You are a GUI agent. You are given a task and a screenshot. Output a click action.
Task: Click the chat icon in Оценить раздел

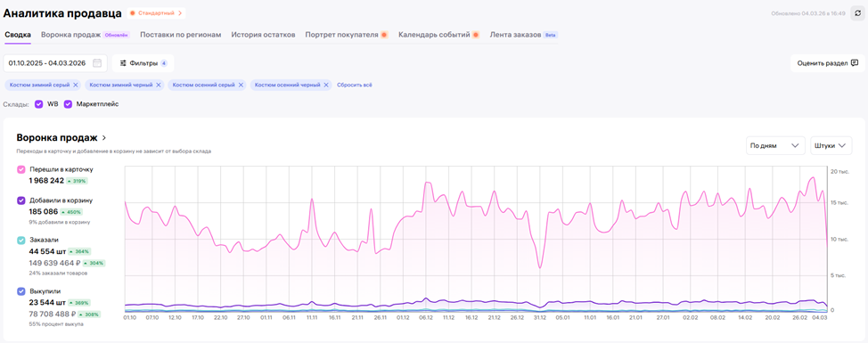pyautogui.click(x=855, y=63)
